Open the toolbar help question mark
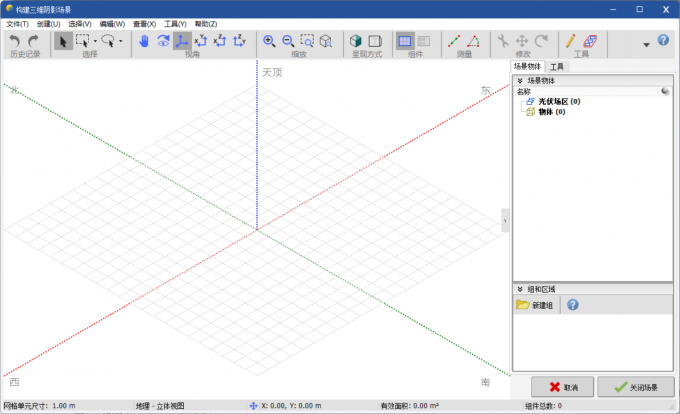This screenshot has width=680, height=414. point(663,40)
